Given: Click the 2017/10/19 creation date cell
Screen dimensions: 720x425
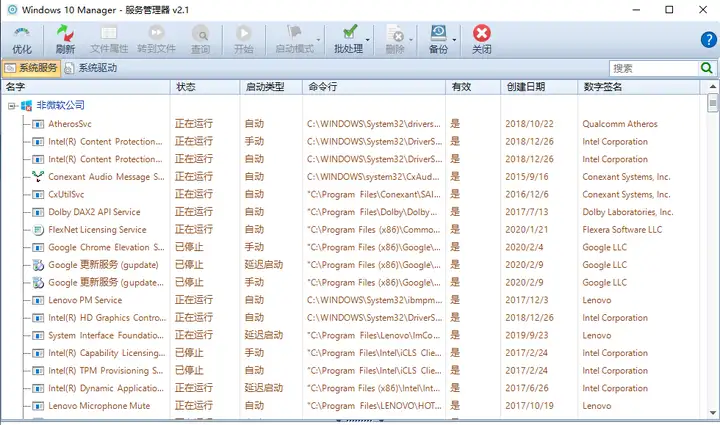Looking at the screenshot, I should (x=529, y=406).
